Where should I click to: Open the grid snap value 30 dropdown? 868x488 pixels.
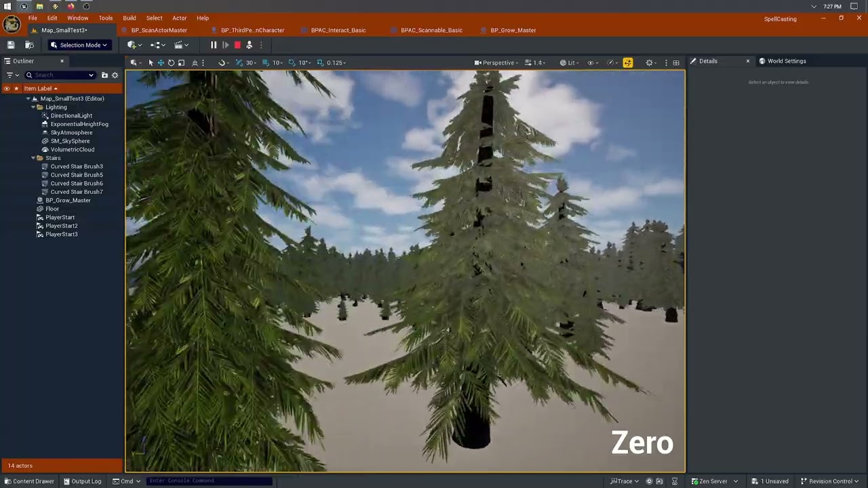(x=252, y=62)
